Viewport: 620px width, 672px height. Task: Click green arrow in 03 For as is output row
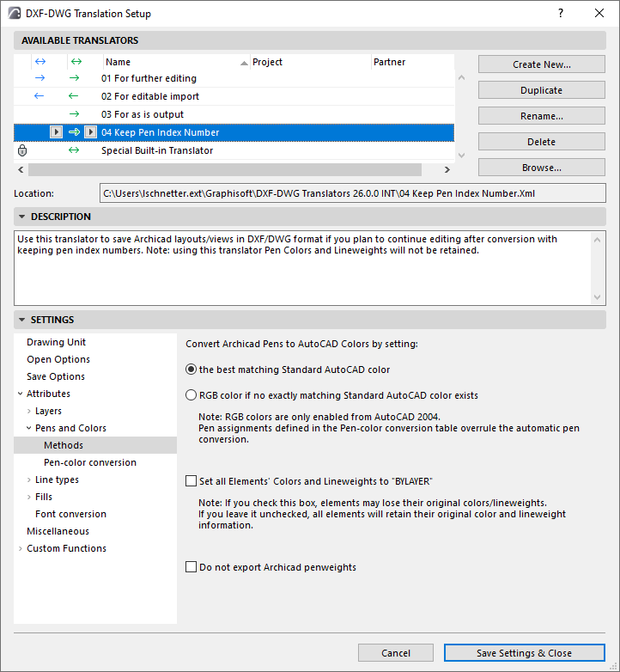[74, 114]
